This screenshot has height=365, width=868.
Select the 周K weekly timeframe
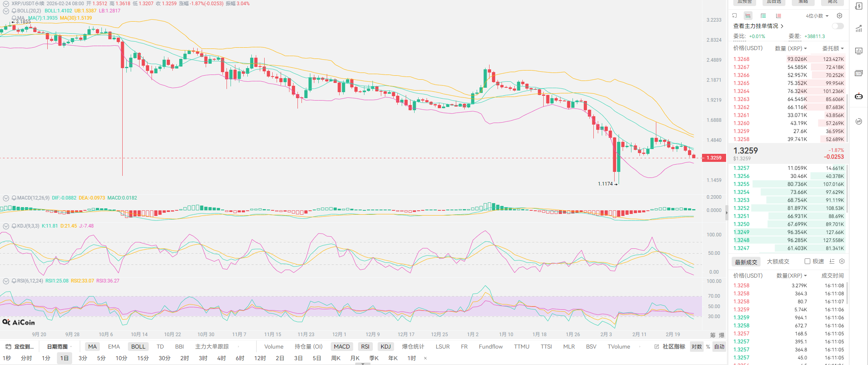[x=336, y=358]
